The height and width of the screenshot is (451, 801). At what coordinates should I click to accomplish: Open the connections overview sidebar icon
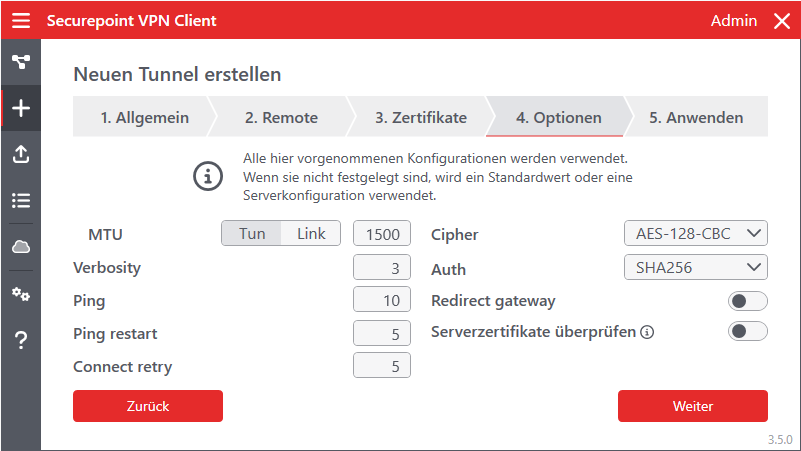pyautogui.click(x=21, y=62)
